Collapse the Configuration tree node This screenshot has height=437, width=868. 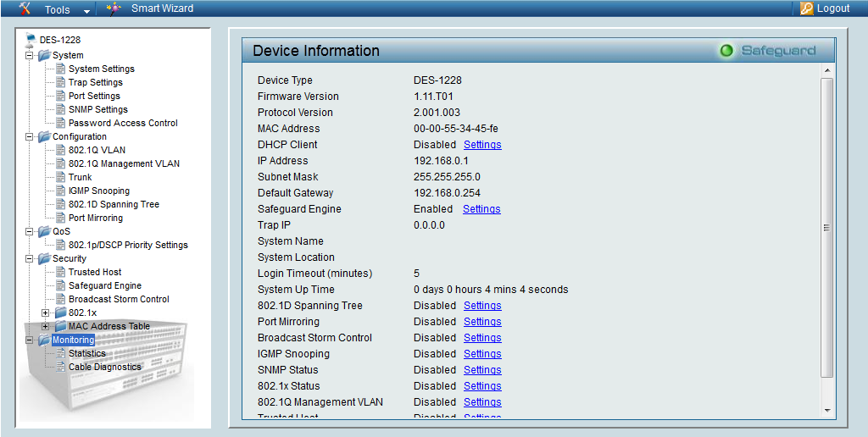point(30,136)
